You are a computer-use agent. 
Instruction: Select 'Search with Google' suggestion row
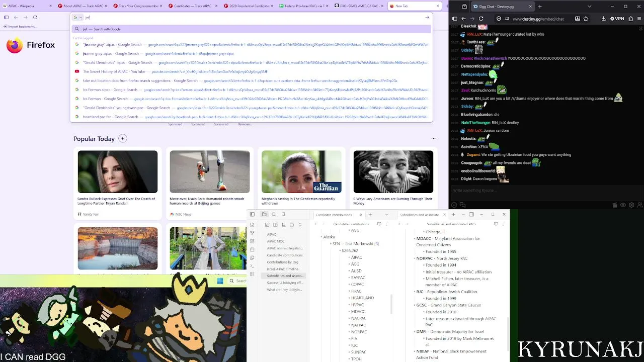pyautogui.click(x=252, y=29)
